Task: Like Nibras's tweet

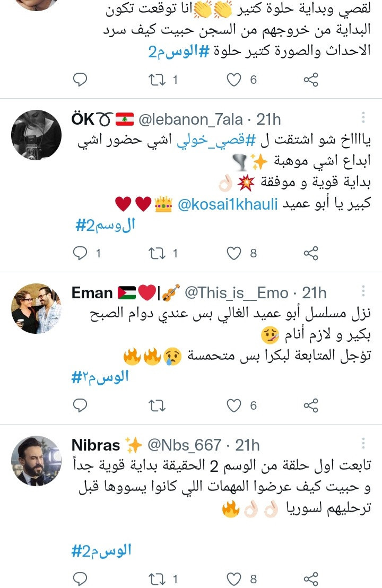Action: tap(234, 579)
